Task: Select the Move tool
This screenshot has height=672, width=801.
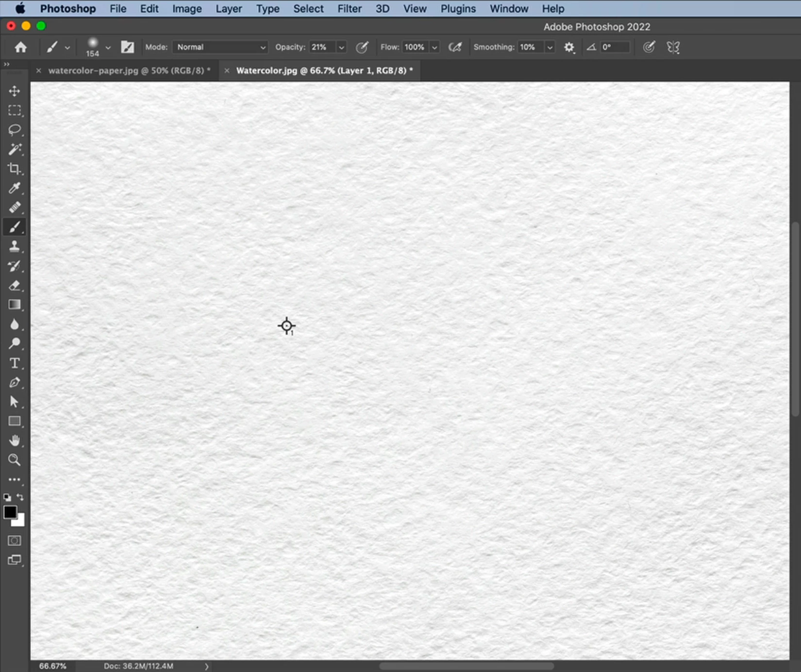Action: tap(15, 91)
